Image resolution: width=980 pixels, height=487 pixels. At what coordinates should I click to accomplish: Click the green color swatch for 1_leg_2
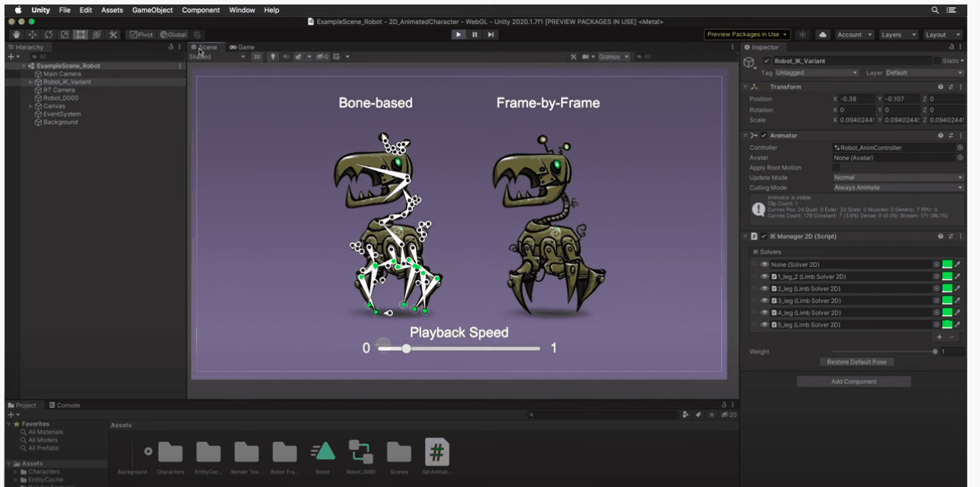coord(947,277)
